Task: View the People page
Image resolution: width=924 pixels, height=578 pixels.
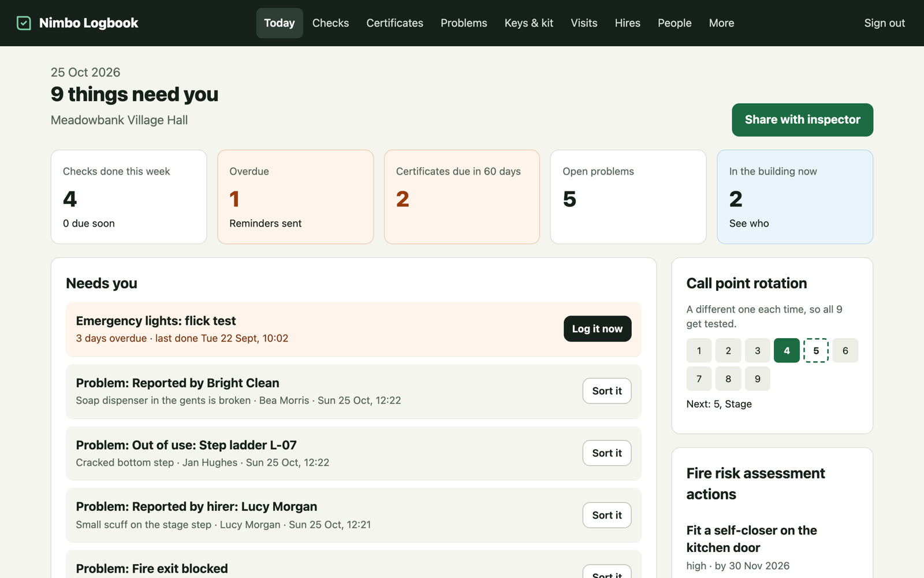Action: pyautogui.click(x=675, y=23)
